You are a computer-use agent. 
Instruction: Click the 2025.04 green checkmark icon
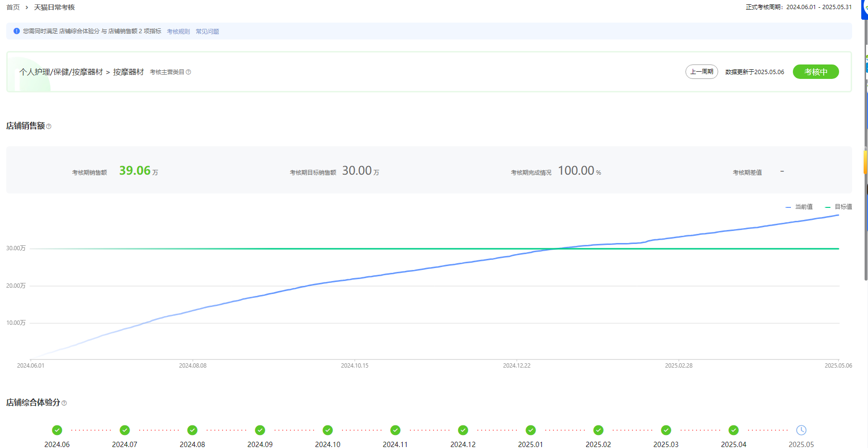734,430
